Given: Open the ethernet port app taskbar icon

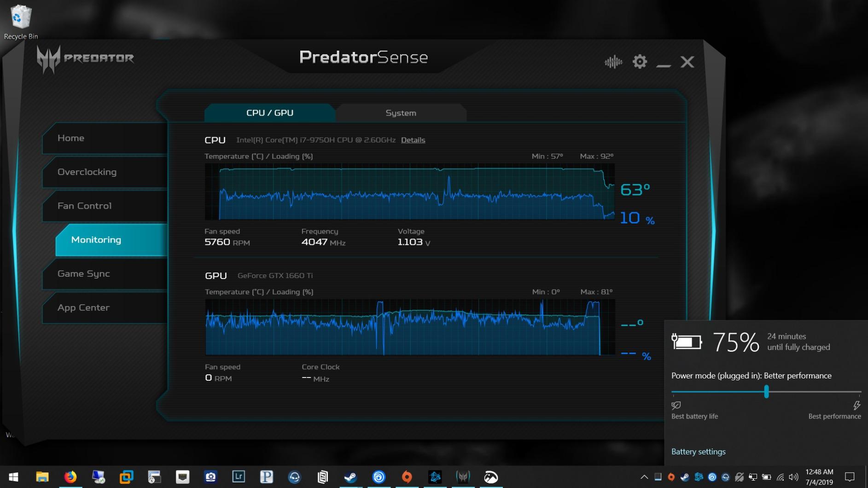Looking at the screenshot, I should pos(182,477).
